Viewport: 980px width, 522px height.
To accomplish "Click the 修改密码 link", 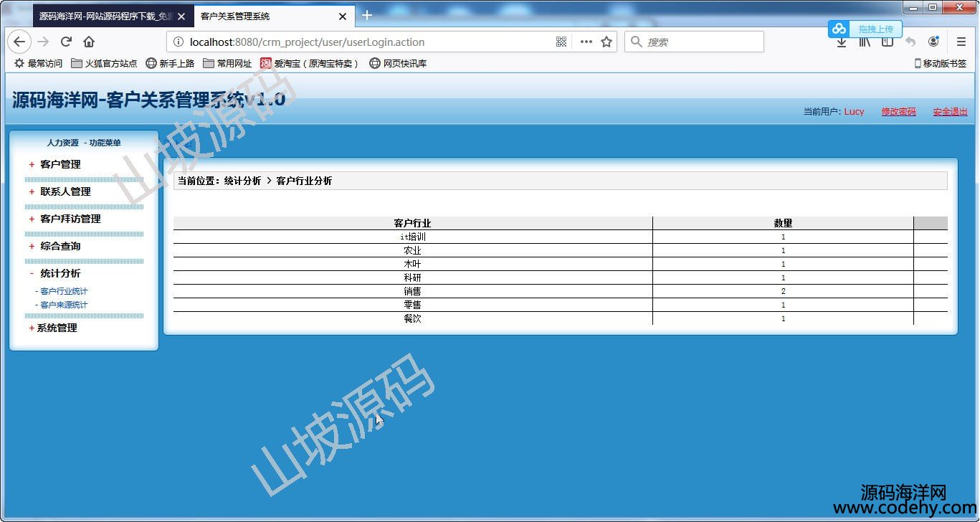I will [x=899, y=112].
